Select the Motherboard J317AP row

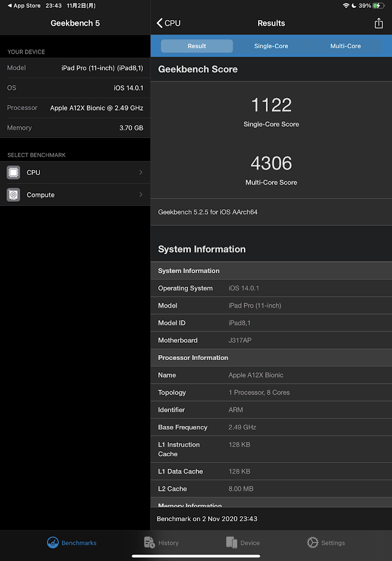[271, 340]
